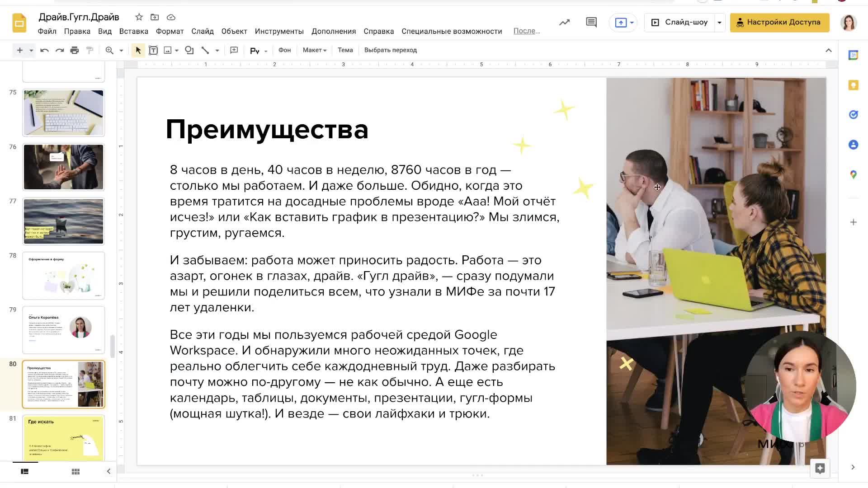This screenshot has height=488, width=868.
Task: Expand the new slide layout dropdown arrow
Action: pyautogui.click(x=31, y=51)
